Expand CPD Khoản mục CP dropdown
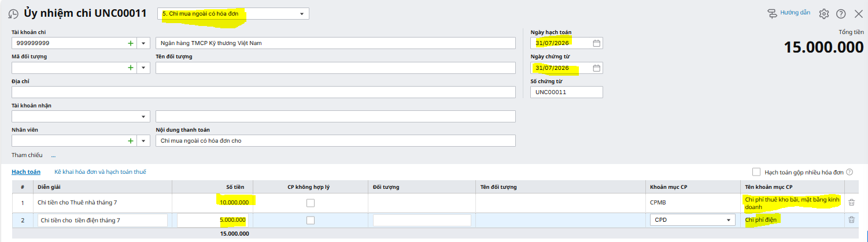Image resolution: width=868 pixels, height=242 pixels. pos(728,220)
